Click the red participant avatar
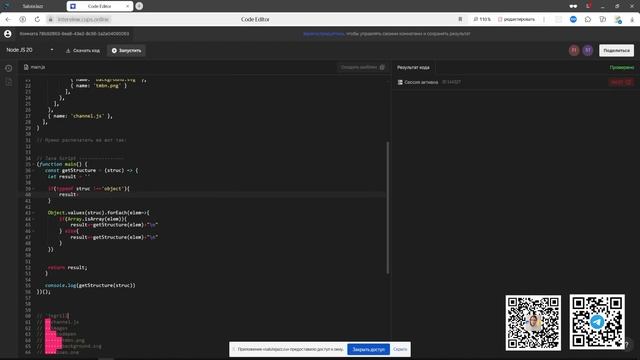Viewport: 640px width, 360px height. click(574, 50)
